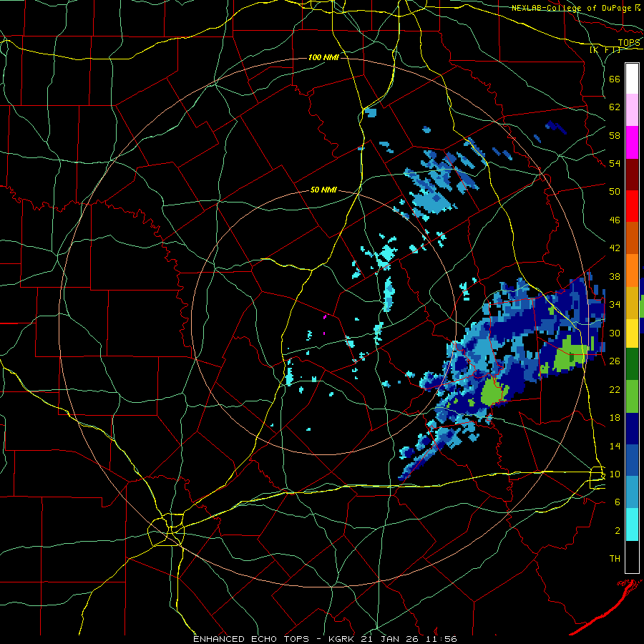The width and height of the screenshot is (644, 644).
Task: Click the "100 NMI" range ring label
Action: (323, 57)
